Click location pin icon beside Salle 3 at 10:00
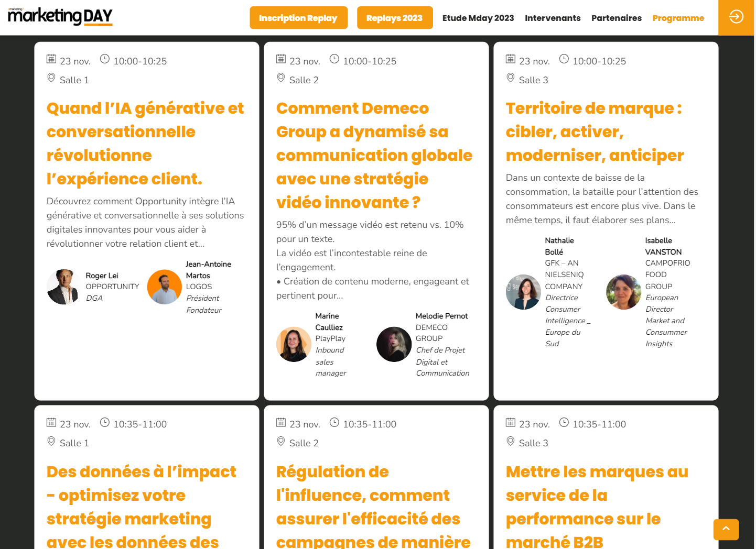 (510, 78)
